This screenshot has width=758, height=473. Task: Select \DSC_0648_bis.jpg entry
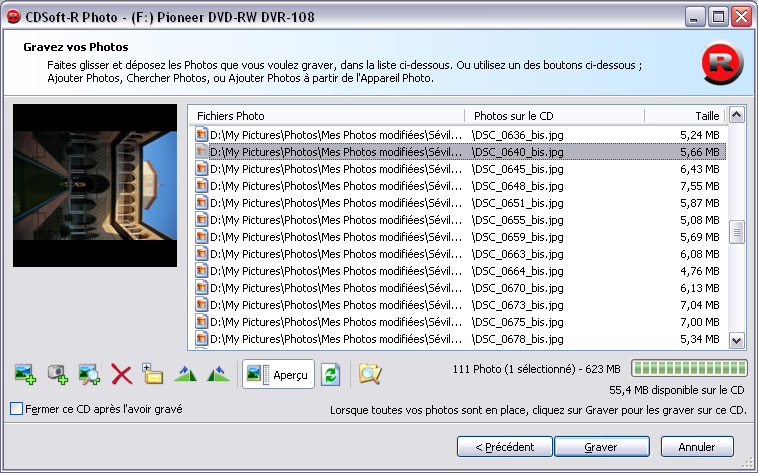point(517,186)
